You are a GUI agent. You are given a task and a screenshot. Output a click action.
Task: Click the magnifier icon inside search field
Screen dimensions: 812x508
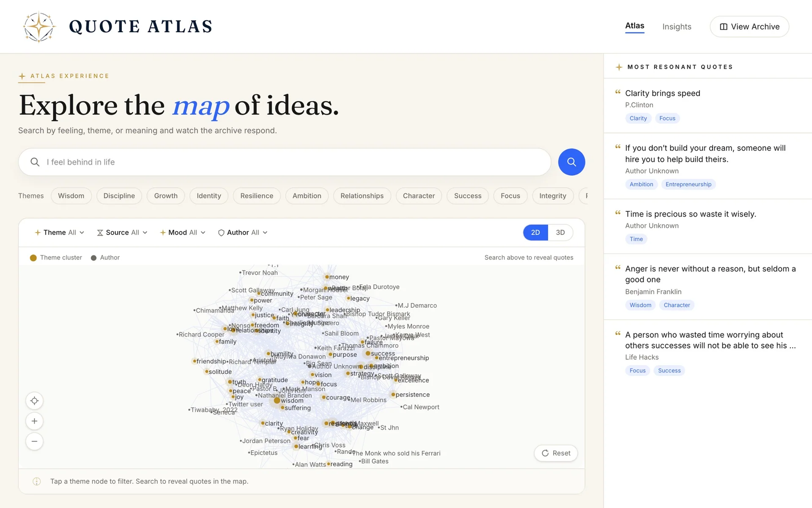point(35,162)
